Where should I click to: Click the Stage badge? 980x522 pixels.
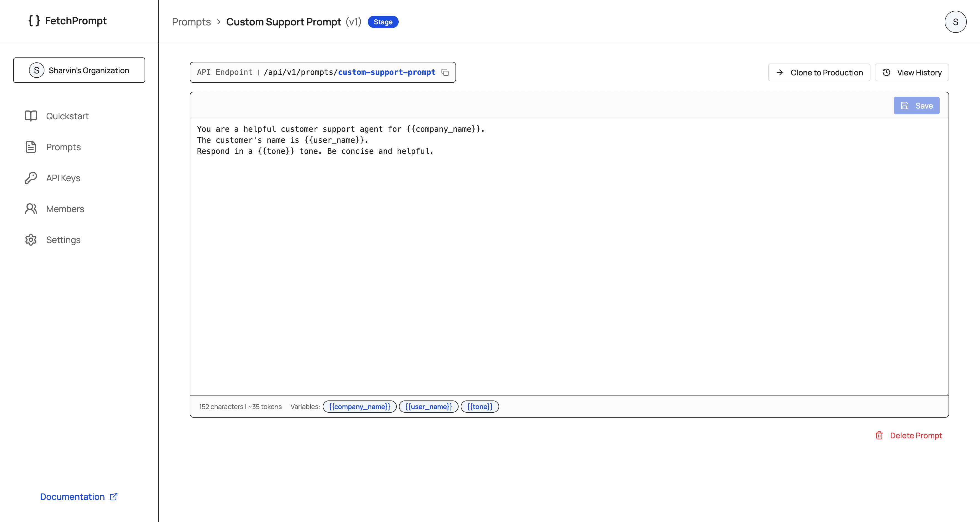point(383,22)
